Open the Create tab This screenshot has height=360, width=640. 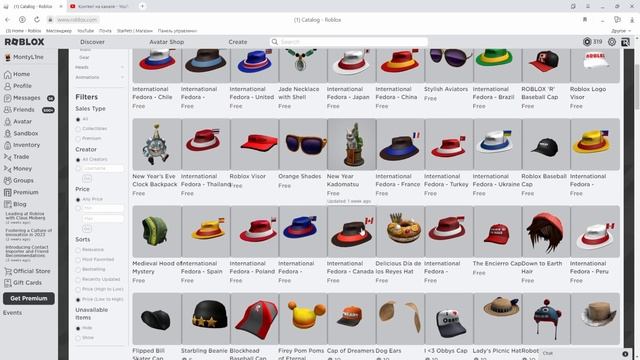[x=238, y=42]
